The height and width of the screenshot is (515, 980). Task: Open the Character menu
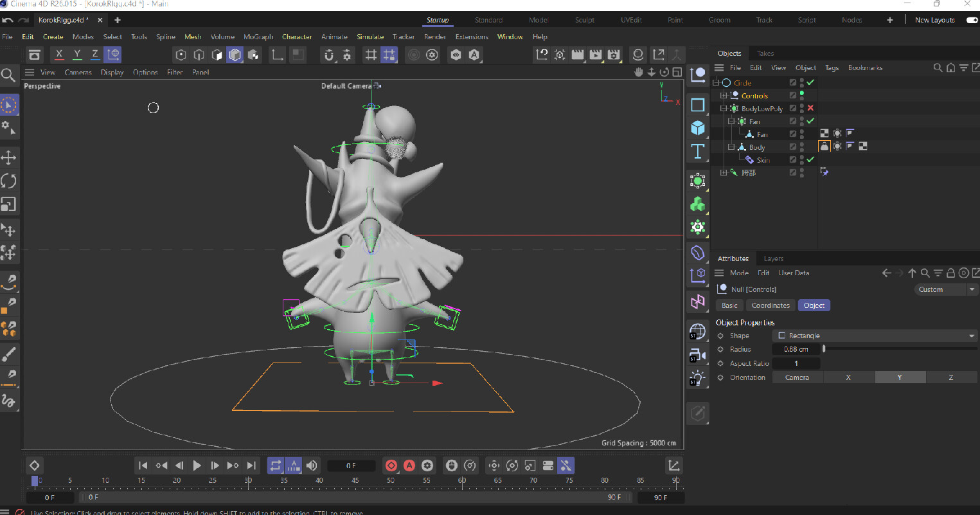tap(297, 37)
